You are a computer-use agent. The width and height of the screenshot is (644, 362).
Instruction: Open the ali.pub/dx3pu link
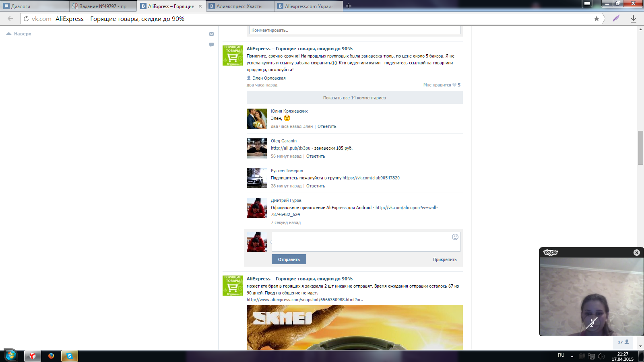click(291, 148)
